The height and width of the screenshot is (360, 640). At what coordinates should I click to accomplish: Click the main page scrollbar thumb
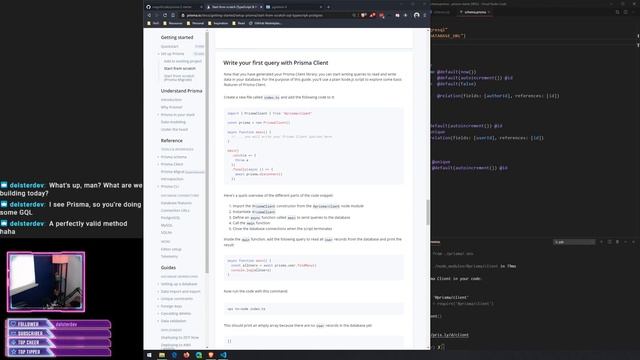[428, 212]
